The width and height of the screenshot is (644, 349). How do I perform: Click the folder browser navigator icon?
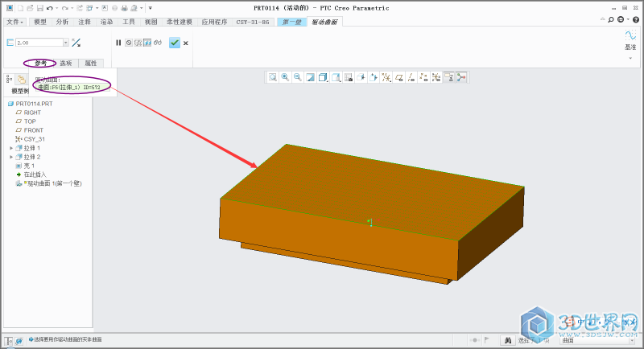pos(22,79)
